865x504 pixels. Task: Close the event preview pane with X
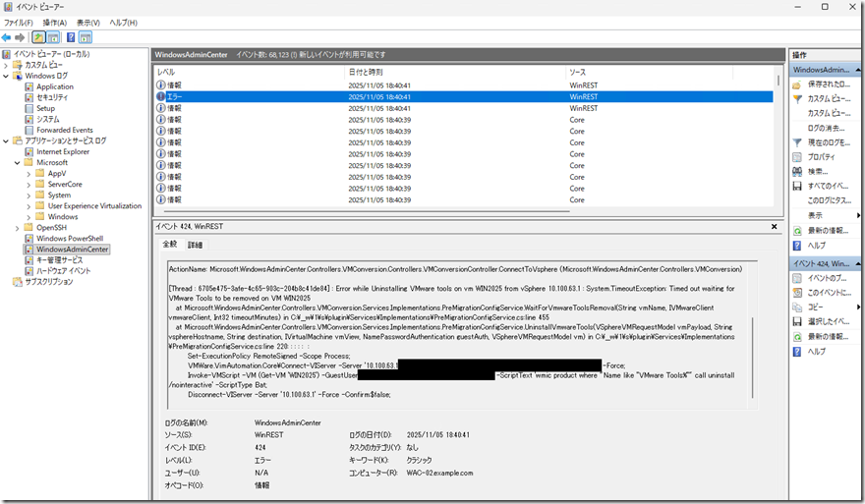tap(775, 226)
